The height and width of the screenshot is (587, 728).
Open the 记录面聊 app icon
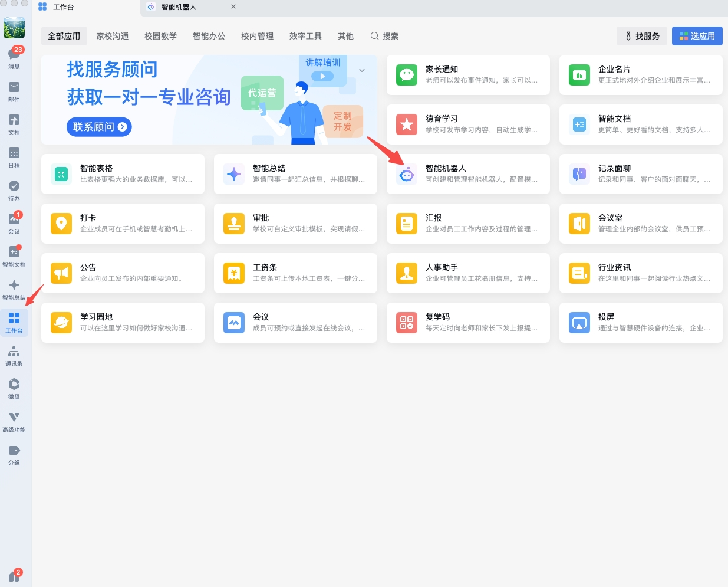[x=579, y=174]
